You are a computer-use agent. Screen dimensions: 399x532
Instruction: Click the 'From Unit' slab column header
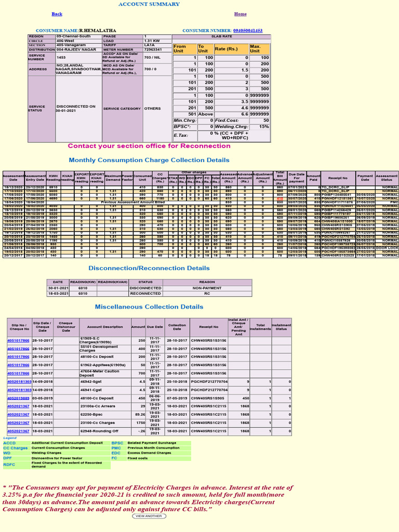pyautogui.click(x=184, y=48)
